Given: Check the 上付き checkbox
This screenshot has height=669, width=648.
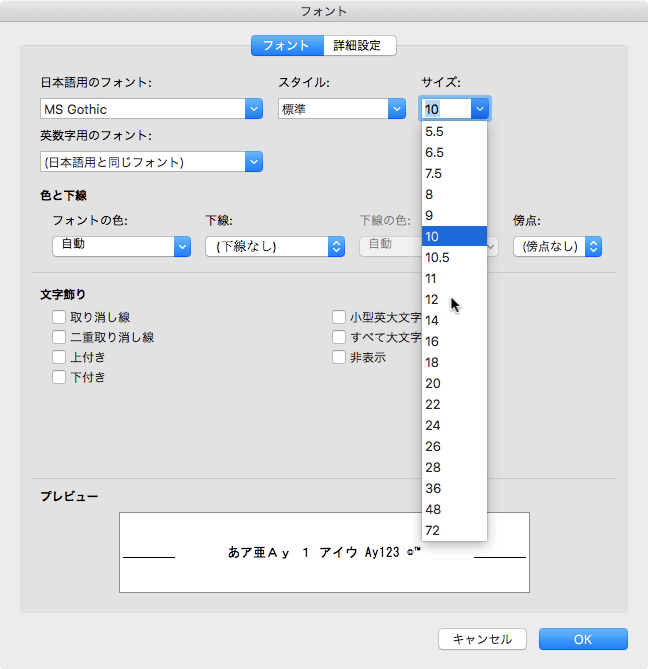Looking at the screenshot, I should (x=59, y=357).
